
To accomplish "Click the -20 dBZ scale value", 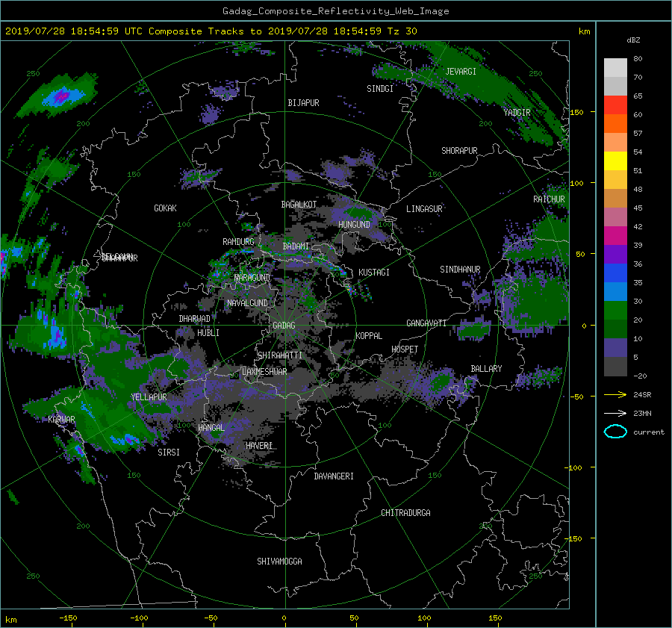I will point(640,376).
